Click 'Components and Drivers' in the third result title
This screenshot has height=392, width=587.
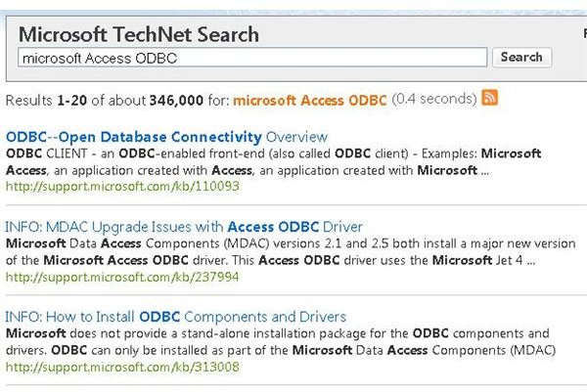tap(265, 317)
